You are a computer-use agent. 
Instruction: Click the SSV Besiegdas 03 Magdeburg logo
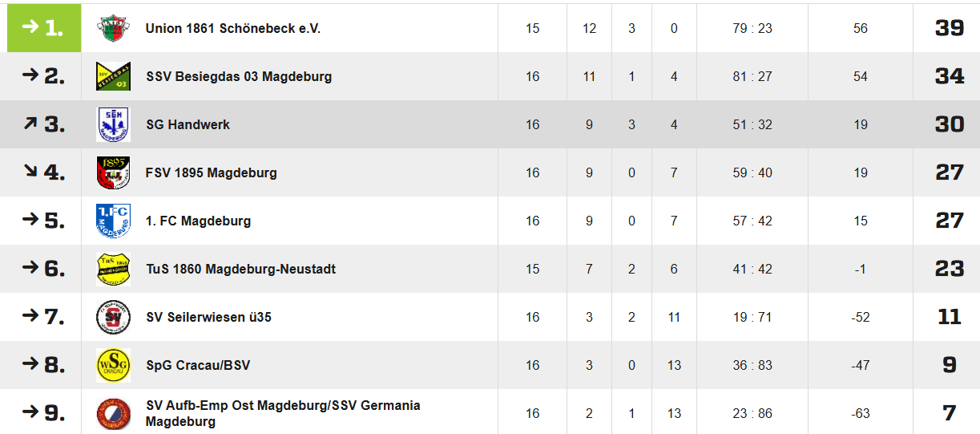tap(113, 76)
